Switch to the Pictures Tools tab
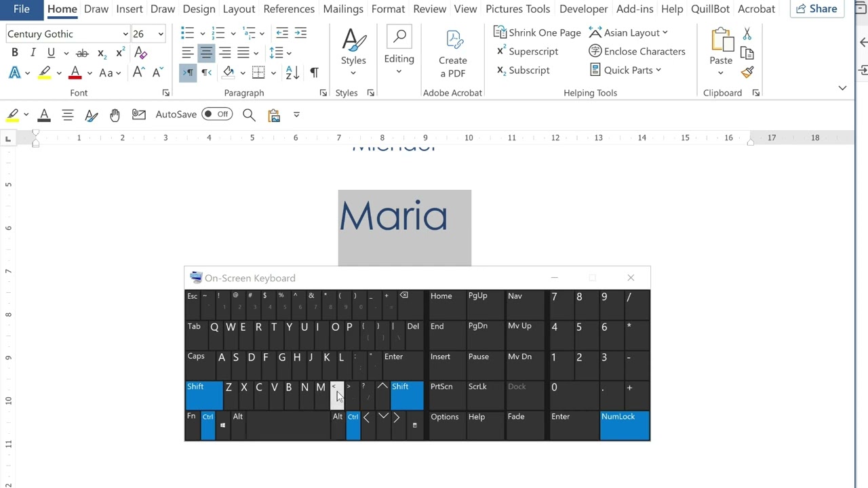This screenshot has height=488, width=868. pyautogui.click(x=518, y=9)
